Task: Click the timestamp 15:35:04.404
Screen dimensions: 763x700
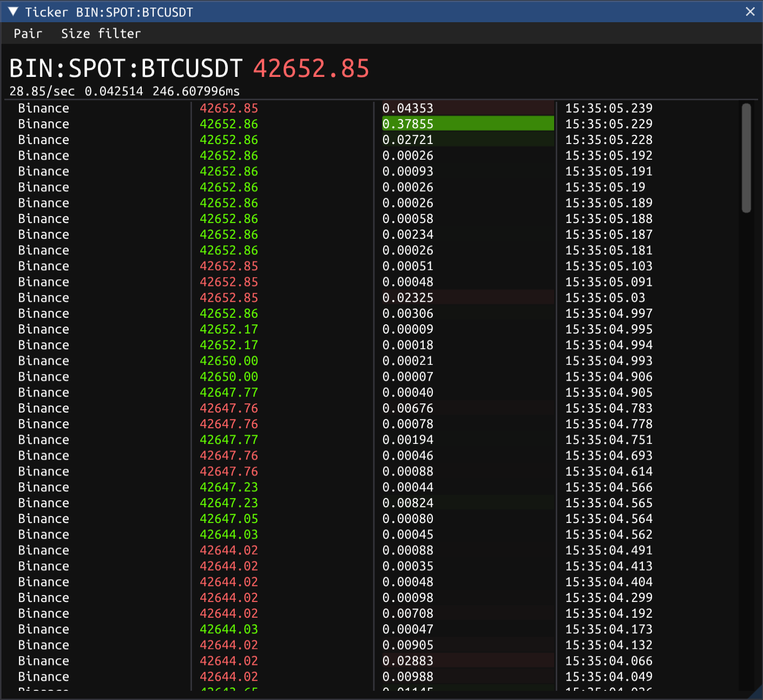Action: point(609,582)
